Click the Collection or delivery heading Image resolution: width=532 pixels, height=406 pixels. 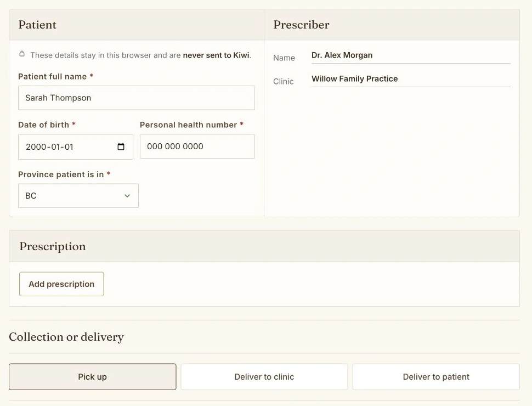point(66,337)
